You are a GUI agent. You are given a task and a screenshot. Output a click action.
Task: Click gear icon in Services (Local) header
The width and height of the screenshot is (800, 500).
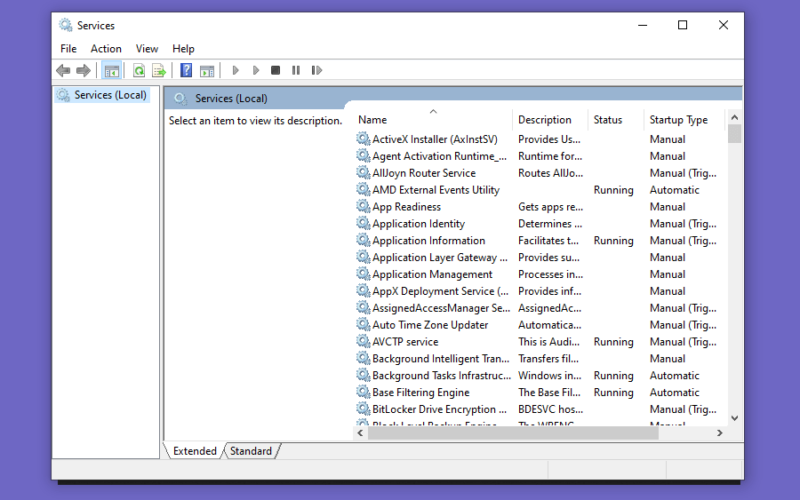click(180, 98)
